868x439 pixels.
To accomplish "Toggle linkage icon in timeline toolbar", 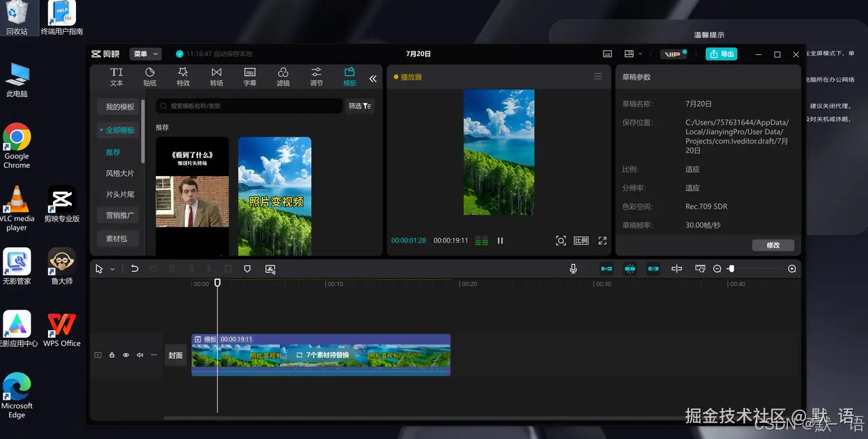I will tap(653, 269).
